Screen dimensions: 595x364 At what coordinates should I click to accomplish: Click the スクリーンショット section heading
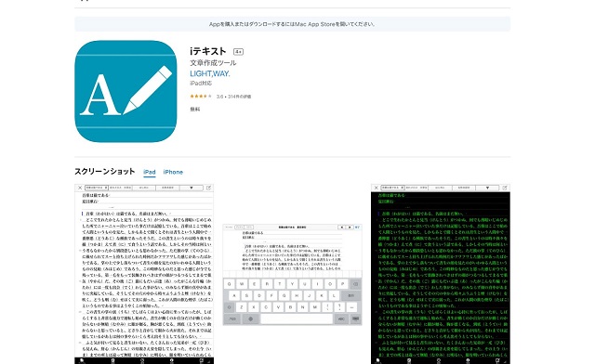tap(105, 172)
